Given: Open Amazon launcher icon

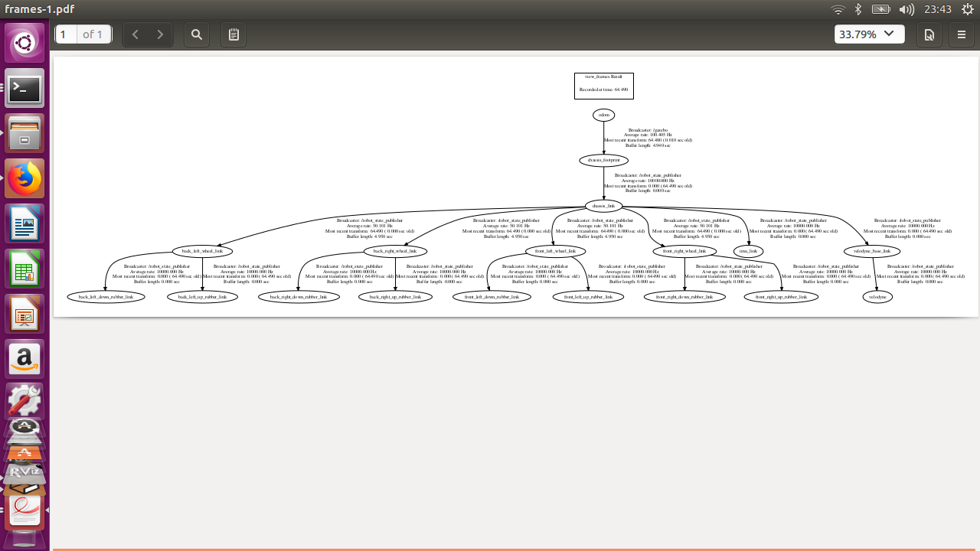Looking at the screenshot, I should tap(25, 360).
